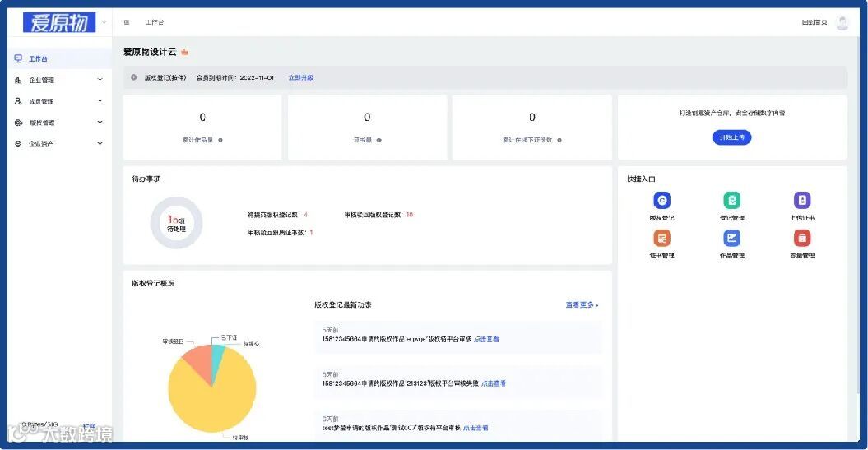Screen dimensions: 868x450
Task: Click the 工作台 monitor icon in sidebar
Action: click(x=18, y=58)
